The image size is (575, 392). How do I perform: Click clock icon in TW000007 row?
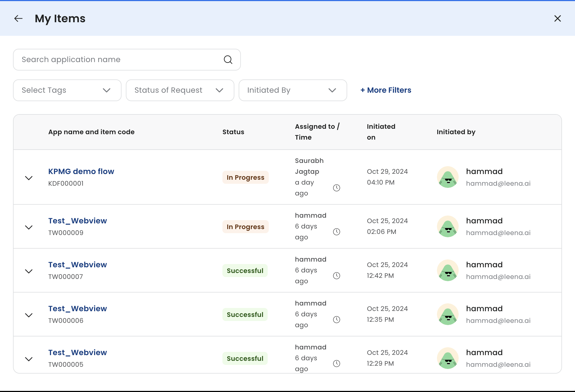(x=336, y=276)
